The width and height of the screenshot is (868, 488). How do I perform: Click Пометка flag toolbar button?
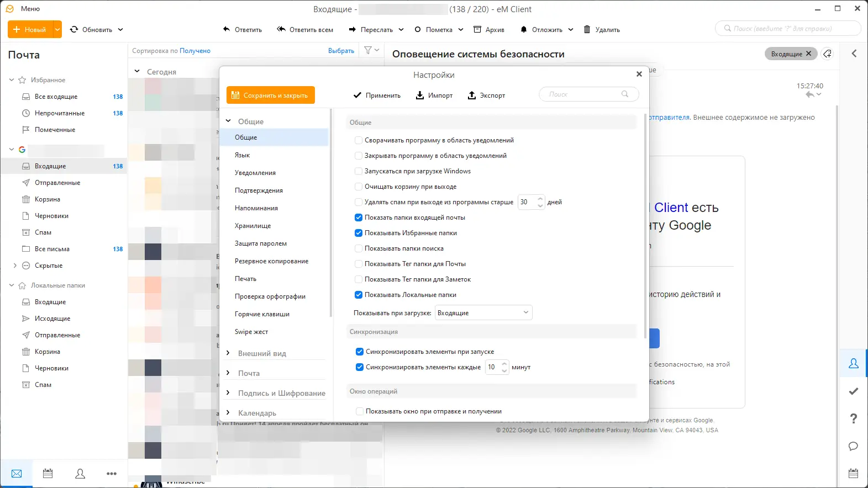tap(434, 29)
